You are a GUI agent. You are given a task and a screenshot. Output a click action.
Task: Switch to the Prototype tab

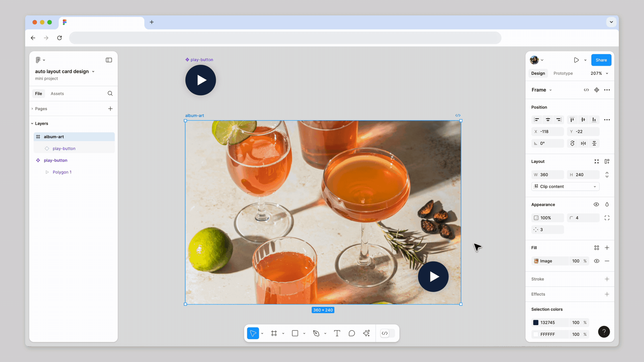(x=563, y=73)
